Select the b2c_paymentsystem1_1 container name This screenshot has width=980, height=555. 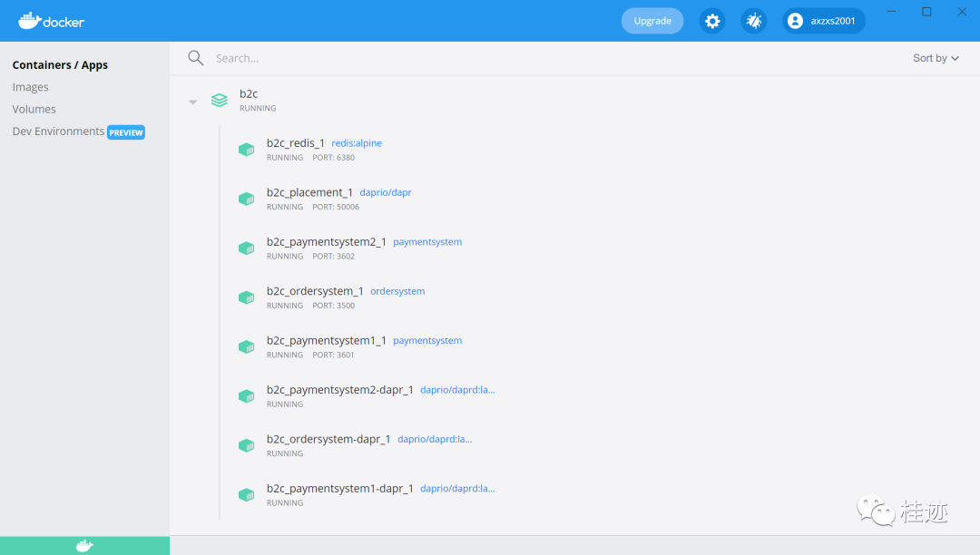coord(327,340)
